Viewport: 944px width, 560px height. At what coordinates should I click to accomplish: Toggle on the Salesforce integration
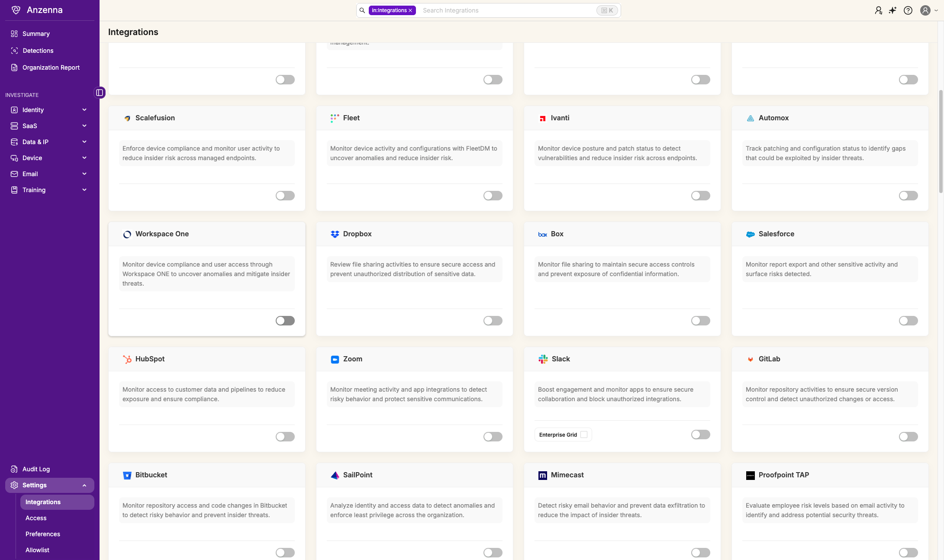(x=908, y=321)
